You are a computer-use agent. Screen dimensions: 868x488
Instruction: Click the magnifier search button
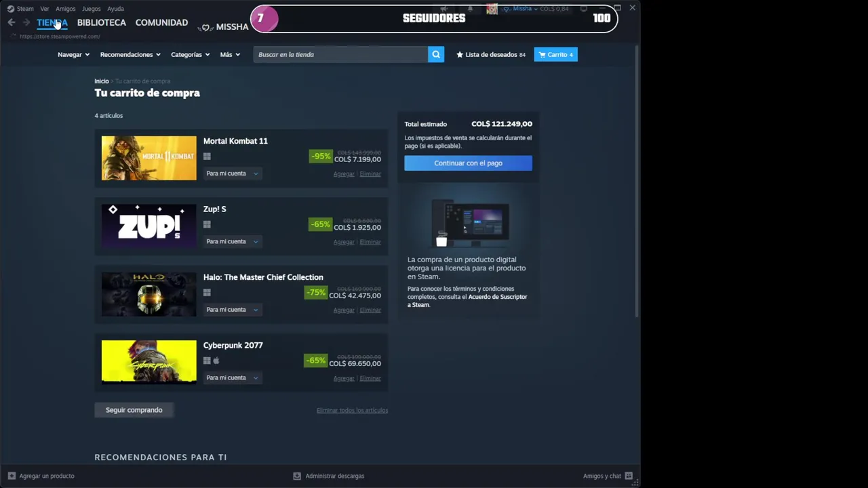(436, 54)
